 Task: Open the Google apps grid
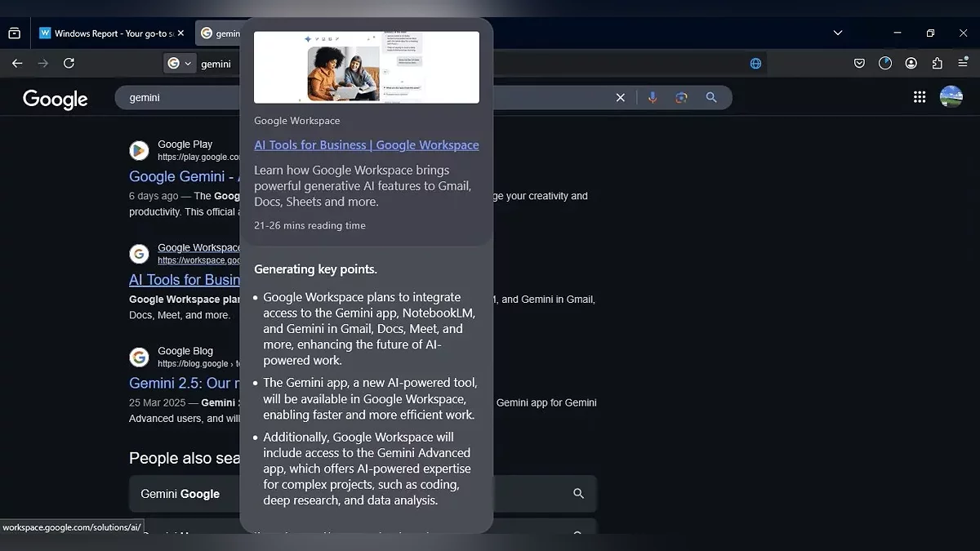click(x=920, y=97)
